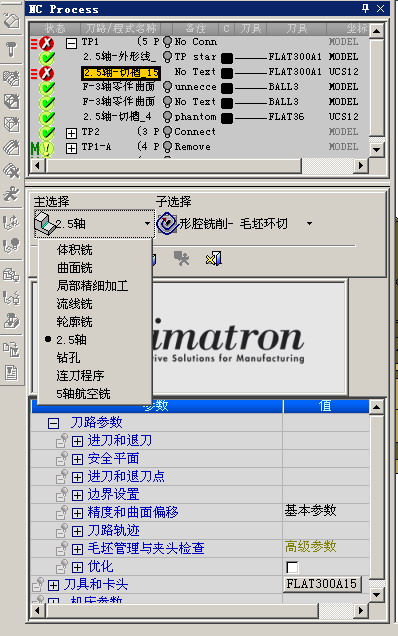Expand the 进刀和退刀 parameters

(x=77, y=441)
